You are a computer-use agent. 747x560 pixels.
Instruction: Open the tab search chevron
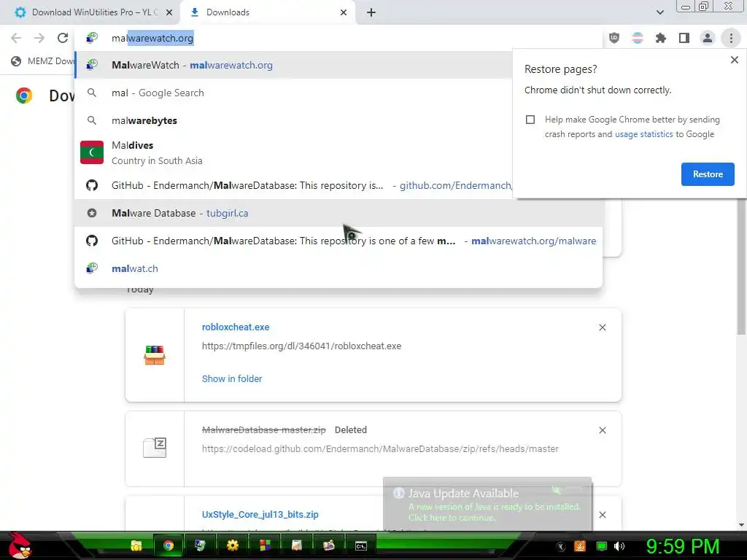click(659, 12)
